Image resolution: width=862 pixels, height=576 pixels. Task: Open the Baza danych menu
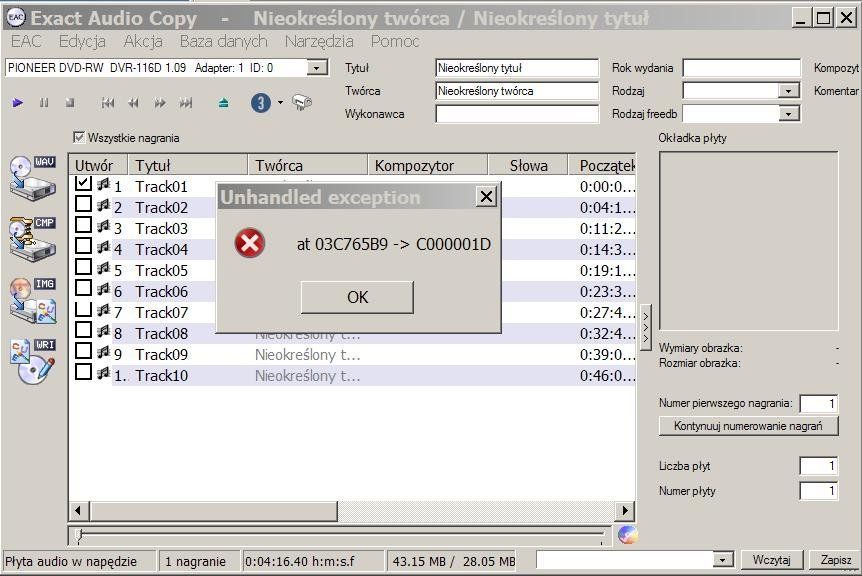[223, 41]
